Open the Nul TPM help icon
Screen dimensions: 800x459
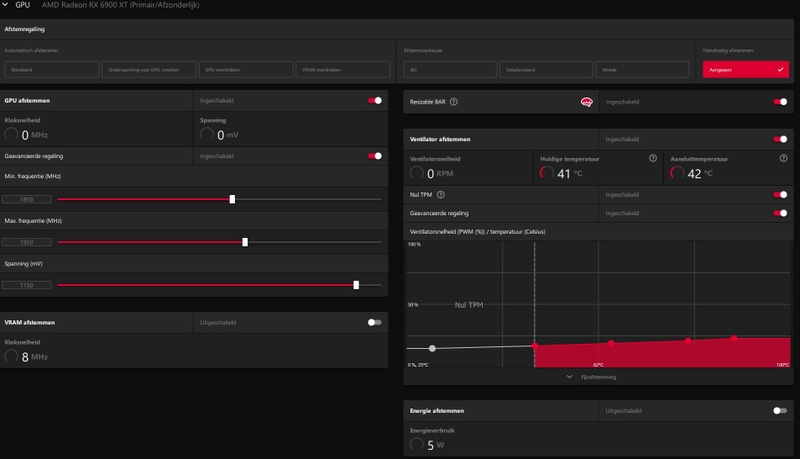441,195
